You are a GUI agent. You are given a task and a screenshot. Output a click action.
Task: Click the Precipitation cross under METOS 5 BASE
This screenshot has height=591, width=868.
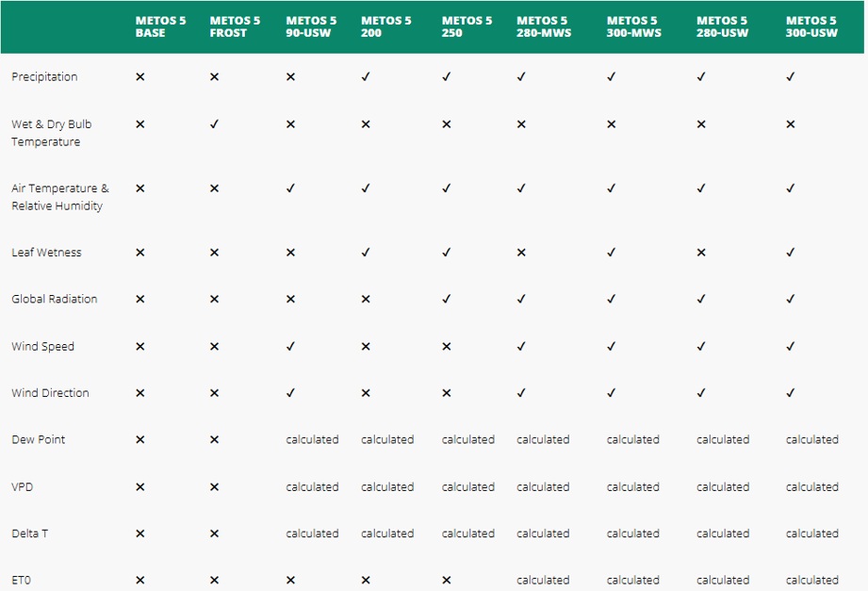[140, 77]
